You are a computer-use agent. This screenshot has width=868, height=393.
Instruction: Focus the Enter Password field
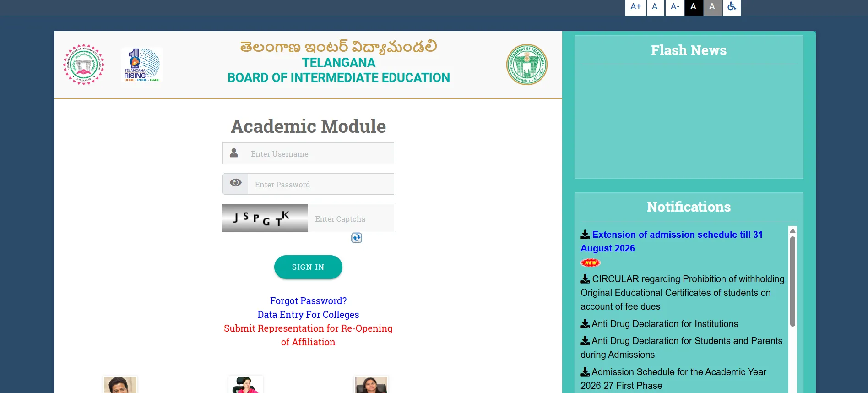tap(321, 184)
